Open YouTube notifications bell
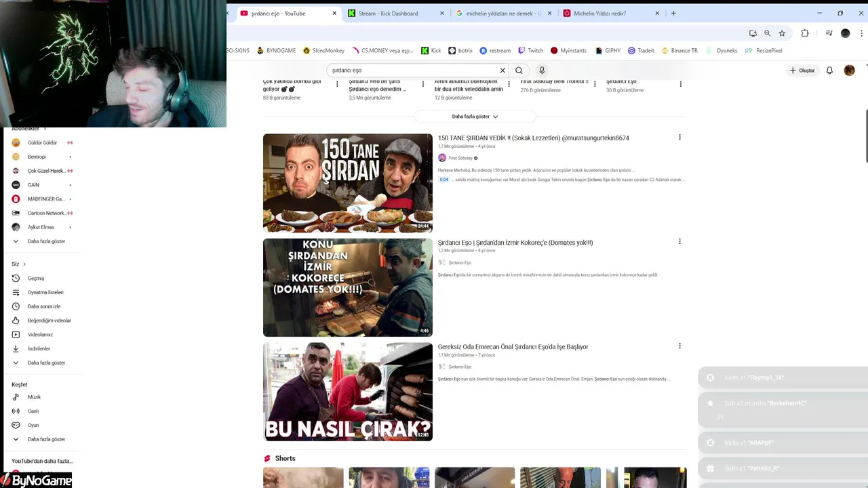The height and width of the screenshot is (488, 868). pyautogui.click(x=829, y=70)
